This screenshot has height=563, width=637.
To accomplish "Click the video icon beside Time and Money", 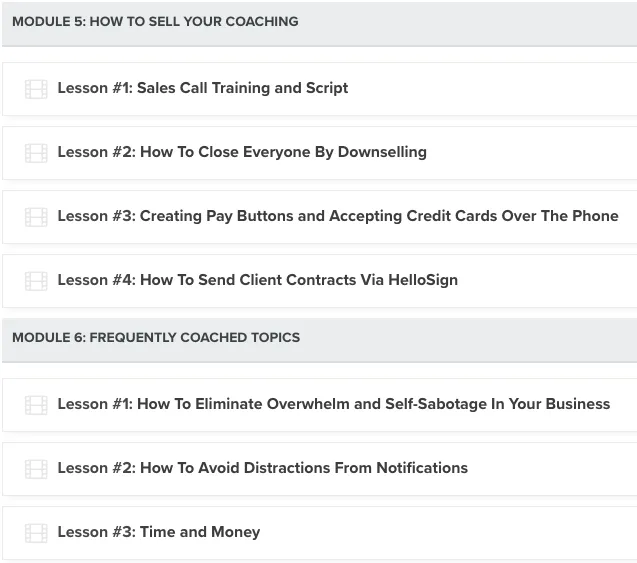I will pos(36,533).
